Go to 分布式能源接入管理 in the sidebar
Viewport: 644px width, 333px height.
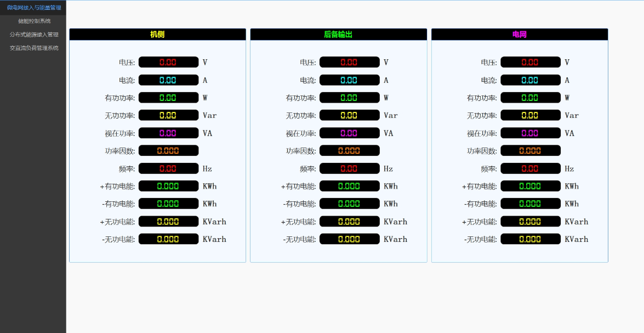click(34, 35)
